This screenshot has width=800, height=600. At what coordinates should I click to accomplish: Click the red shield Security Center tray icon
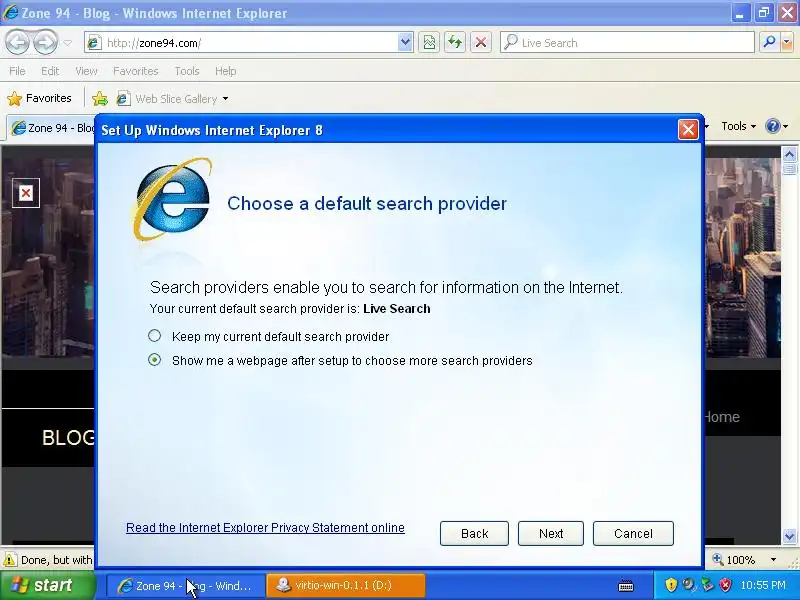click(725, 585)
